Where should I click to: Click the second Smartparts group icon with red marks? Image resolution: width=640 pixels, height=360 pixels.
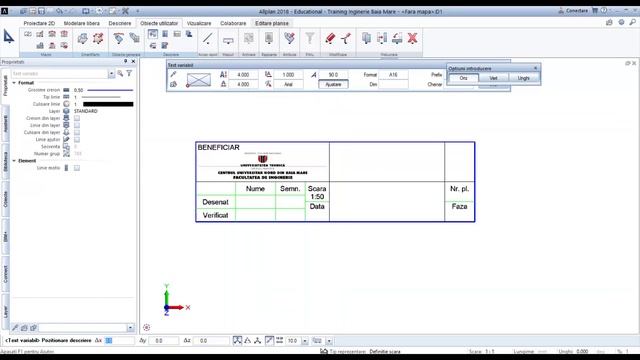(x=98, y=38)
